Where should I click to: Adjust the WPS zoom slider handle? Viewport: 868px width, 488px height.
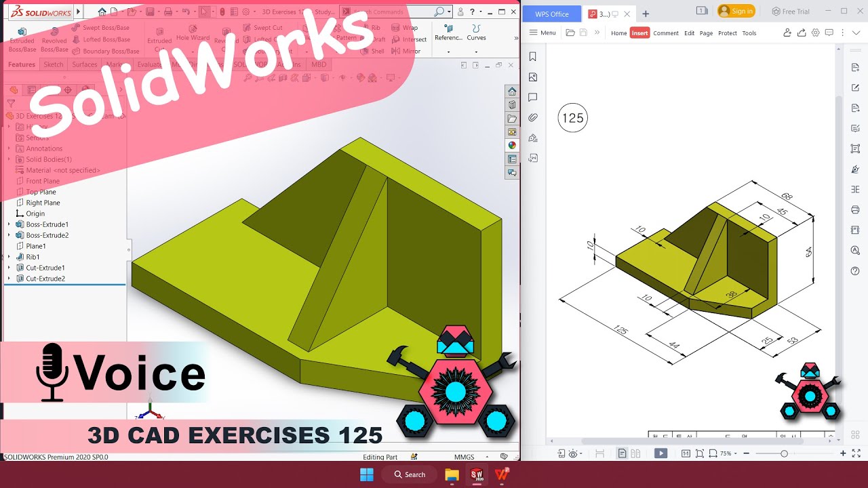click(784, 453)
